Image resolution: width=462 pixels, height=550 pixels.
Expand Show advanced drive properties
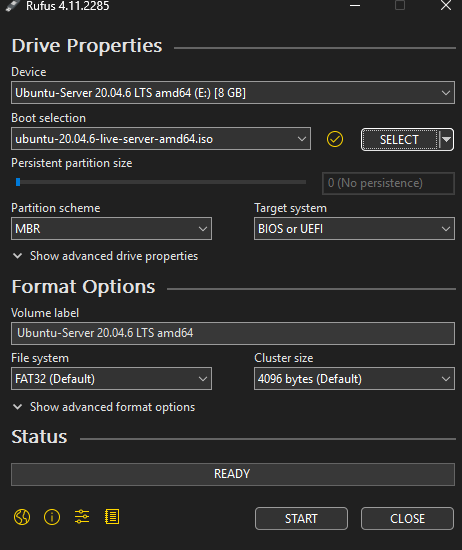105,256
